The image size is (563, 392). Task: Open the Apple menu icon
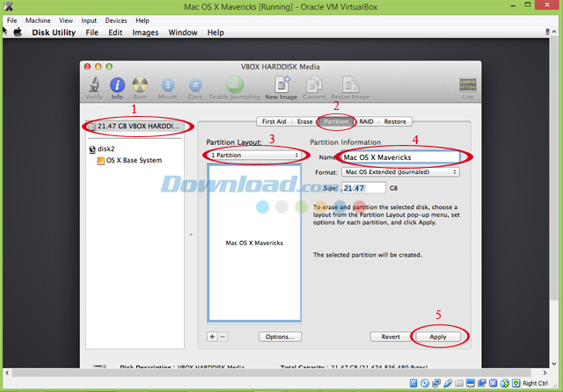coord(18,33)
